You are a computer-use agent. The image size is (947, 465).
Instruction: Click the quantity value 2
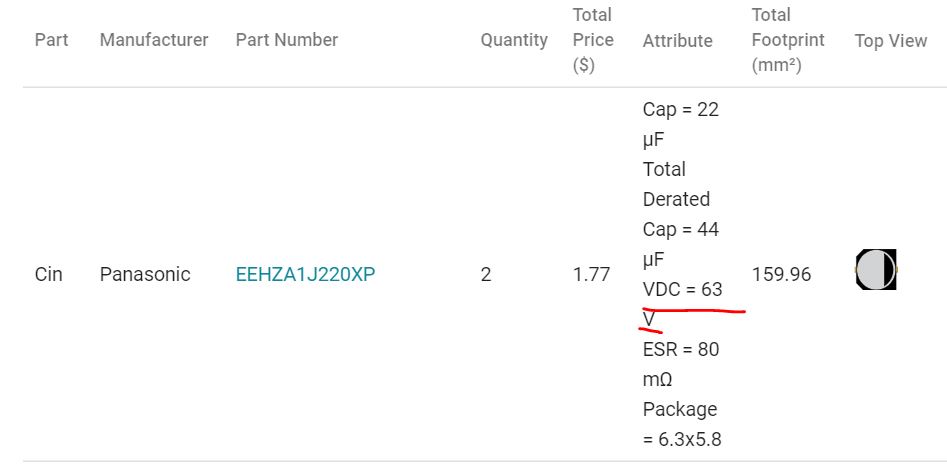point(486,274)
